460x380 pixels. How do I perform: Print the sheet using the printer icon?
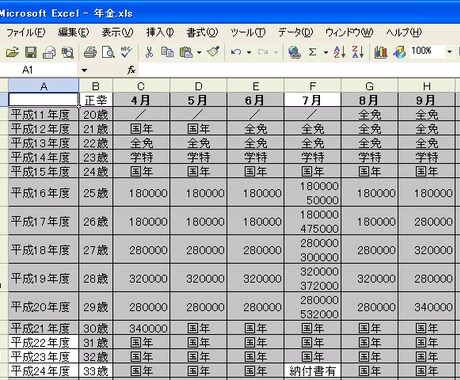pyautogui.click(x=90, y=52)
